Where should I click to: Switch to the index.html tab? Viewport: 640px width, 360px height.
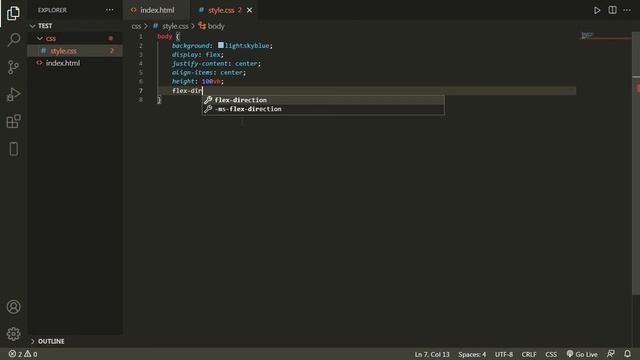(x=157, y=10)
